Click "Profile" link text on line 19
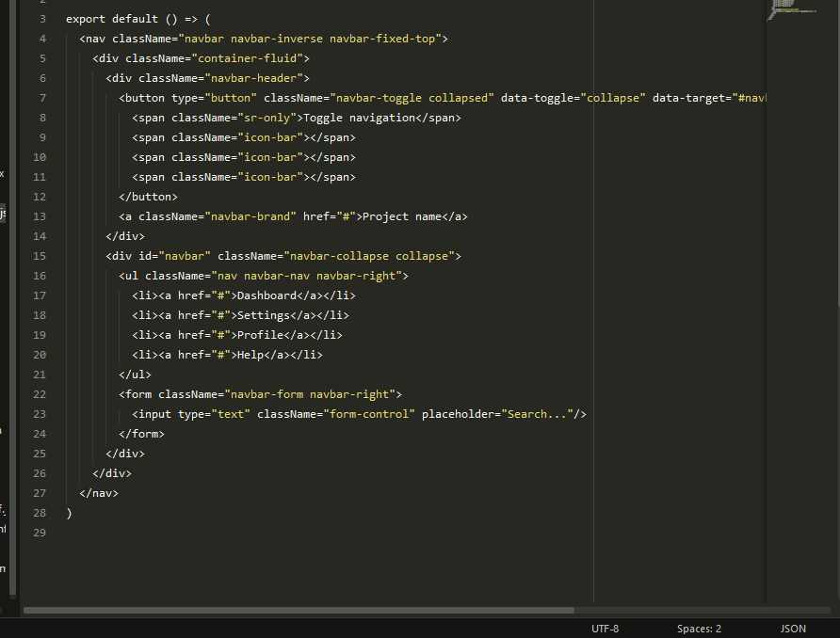The width and height of the screenshot is (840, 638). (260, 335)
